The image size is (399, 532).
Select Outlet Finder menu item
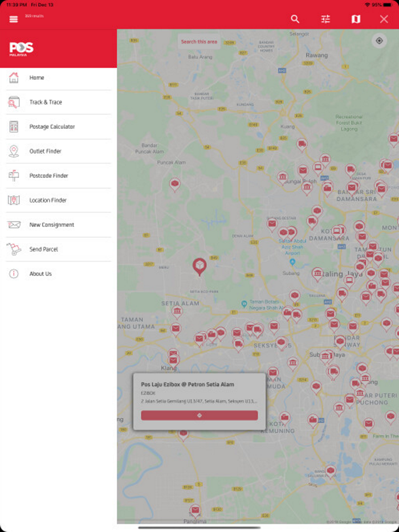tap(58, 151)
